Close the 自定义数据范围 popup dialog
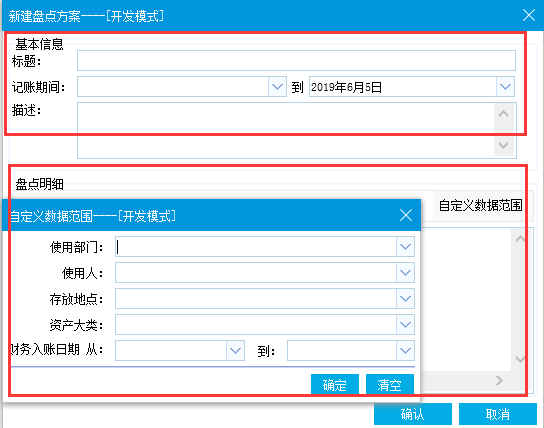This screenshot has height=428, width=544. click(406, 215)
